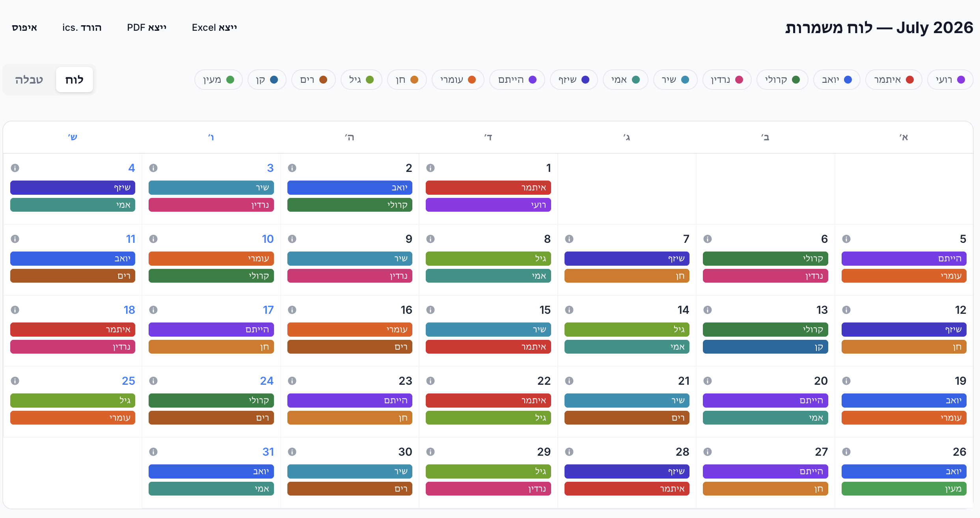Click the info icon on day 3

point(153,168)
